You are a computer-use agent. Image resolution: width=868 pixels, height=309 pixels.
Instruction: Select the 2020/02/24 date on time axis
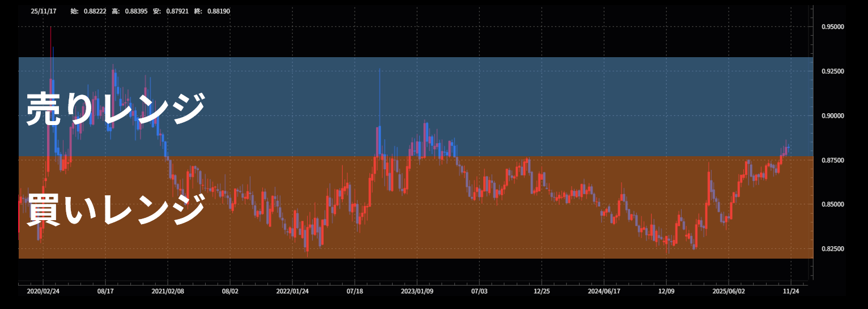coord(43,291)
